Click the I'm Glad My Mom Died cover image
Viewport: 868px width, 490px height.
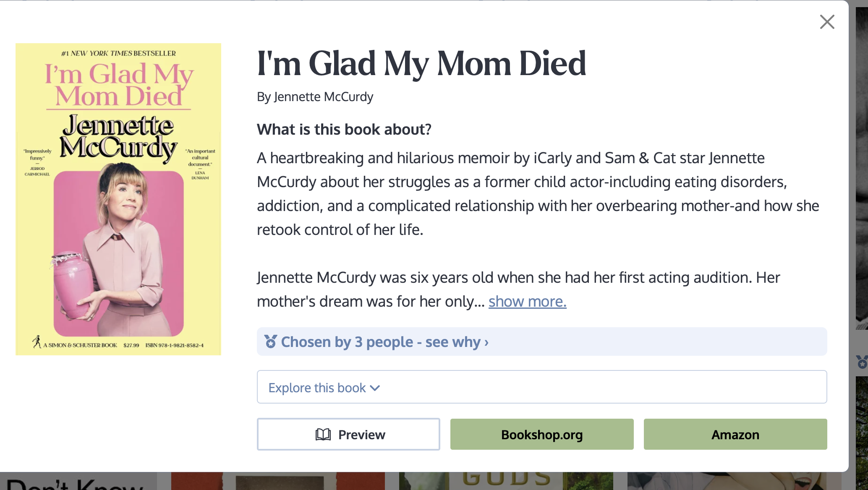tap(118, 199)
